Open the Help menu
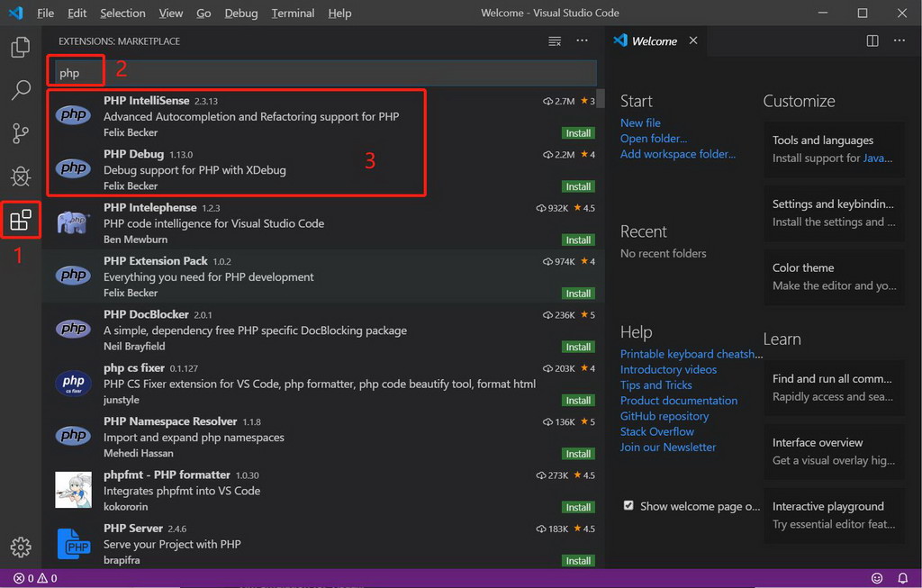The height and width of the screenshot is (588, 922). click(x=339, y=13)
